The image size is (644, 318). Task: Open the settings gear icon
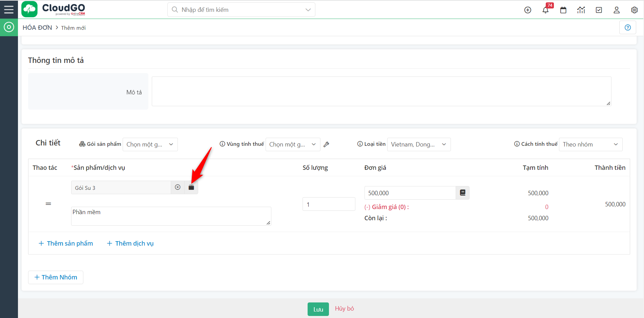tap(634, 10)
